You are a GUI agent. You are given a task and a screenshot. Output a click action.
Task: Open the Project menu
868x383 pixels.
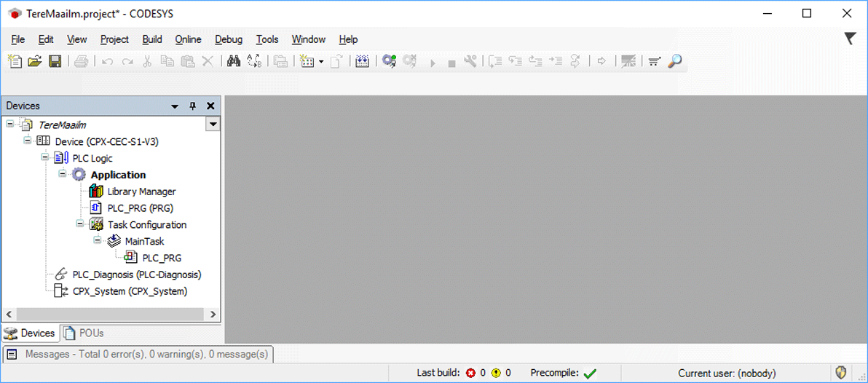coord(114,39)
